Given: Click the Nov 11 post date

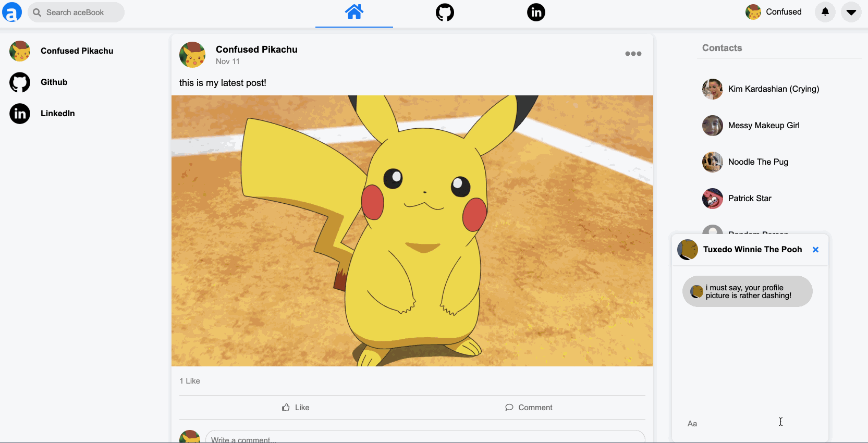Looking at the screenshot, I should tap(228, 61).
